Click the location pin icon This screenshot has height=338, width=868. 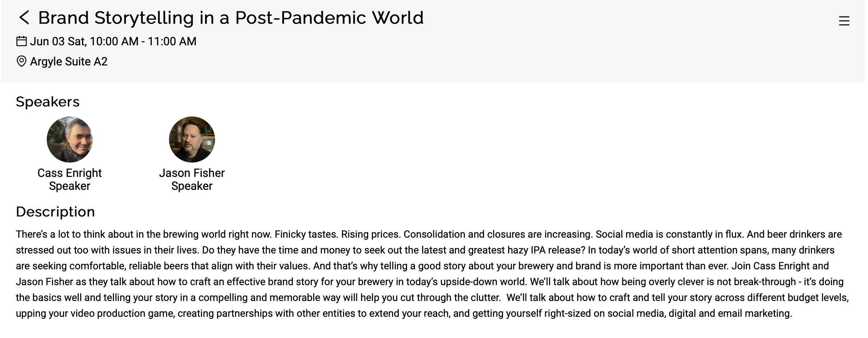pos(22,61)
